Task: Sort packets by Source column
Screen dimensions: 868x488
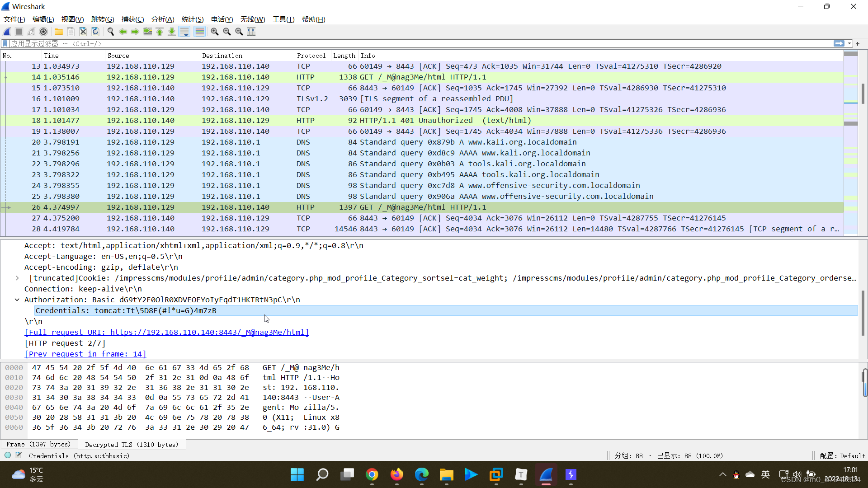Action: click(152, 56)
